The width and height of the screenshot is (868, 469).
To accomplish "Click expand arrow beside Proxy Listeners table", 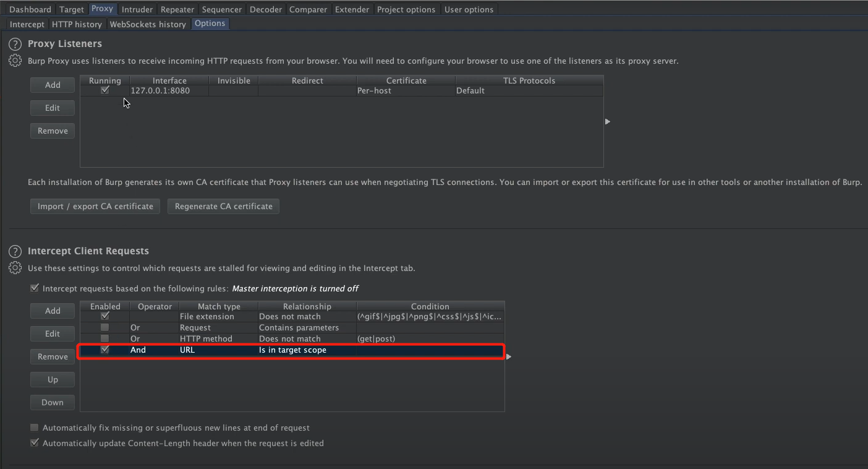I will click(x=608, y=121).
